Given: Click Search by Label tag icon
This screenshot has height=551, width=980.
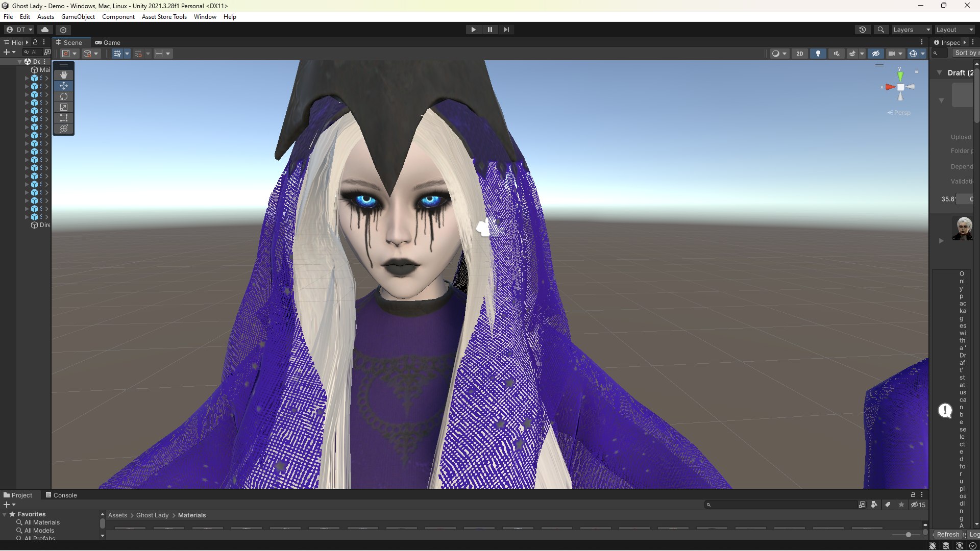Looking at the screenshot, I should (888, 505).
